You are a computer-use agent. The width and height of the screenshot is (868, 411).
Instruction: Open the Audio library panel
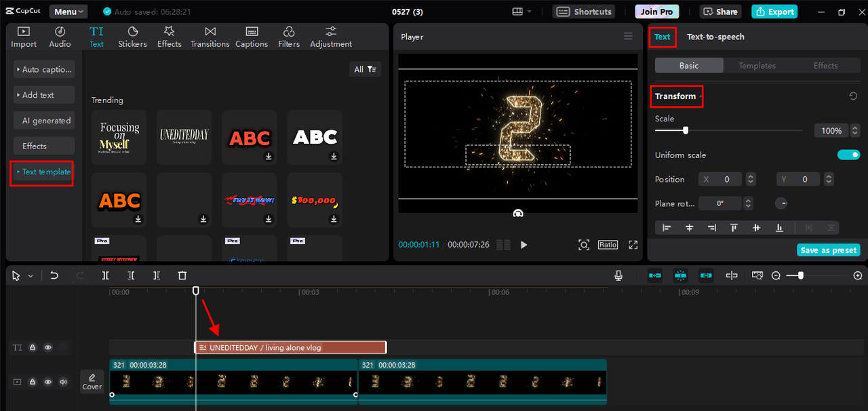(x=60, y=37)
